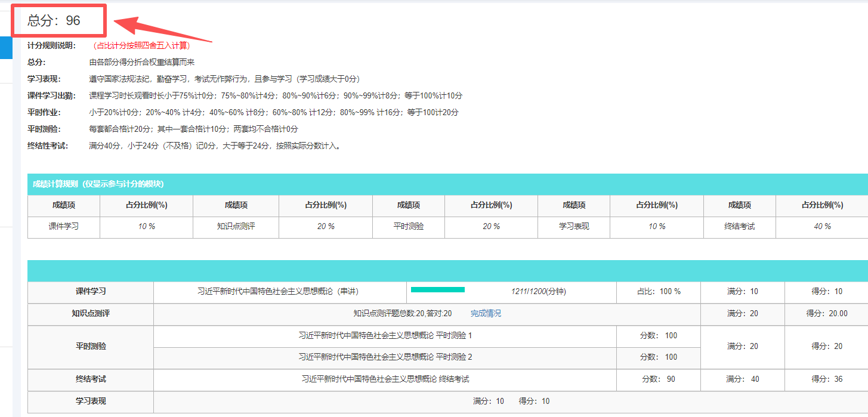Click the teal course progress bar
This screenshot has width=868, height=417.
(x=437, y=290)
